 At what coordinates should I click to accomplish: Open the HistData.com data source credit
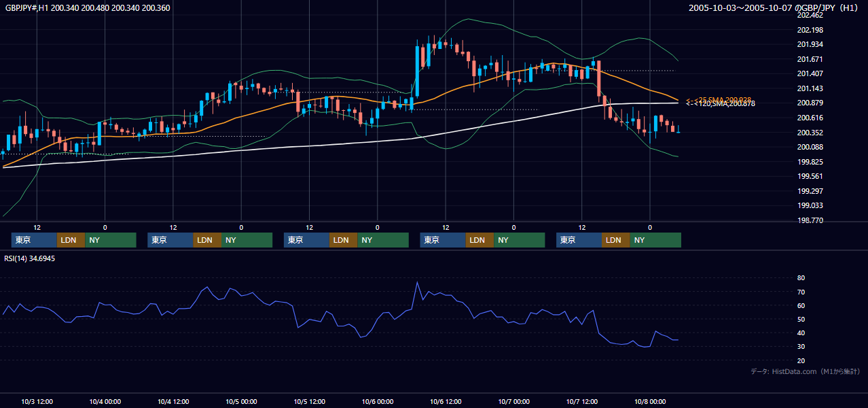[x=806, y=372]
